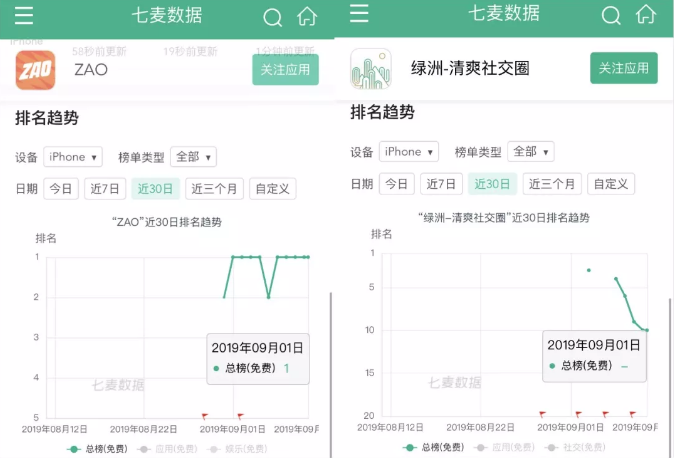Select 今日 date range in 绿洲 panel
This screenshot has width=674, height=458.
[397, 184]
